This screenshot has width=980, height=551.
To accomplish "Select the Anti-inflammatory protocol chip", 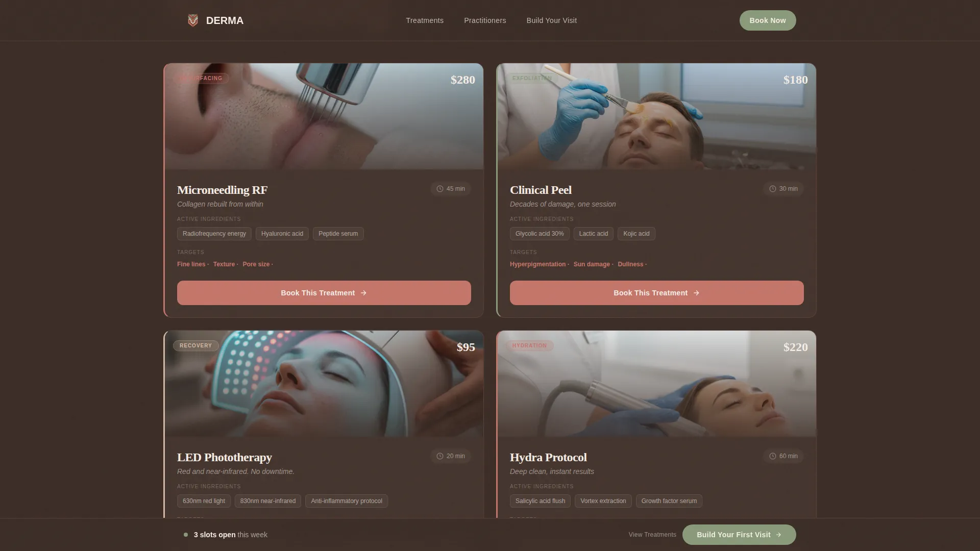I will tap(347, 501).
